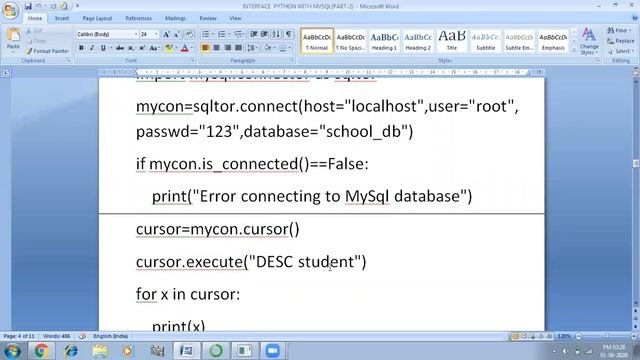Switch to the Insert tab

tap(62, 18)
